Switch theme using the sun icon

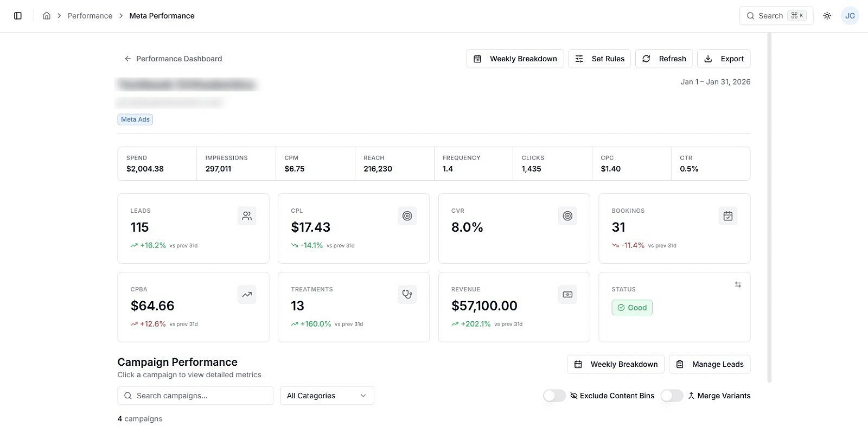coord(827,16)
